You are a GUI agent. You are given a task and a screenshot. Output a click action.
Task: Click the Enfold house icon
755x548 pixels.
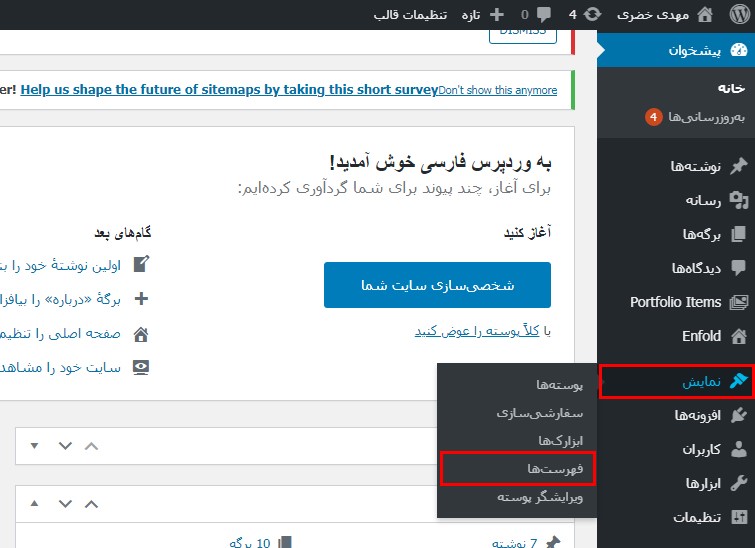pyautogui.click(x=739, y=336)
